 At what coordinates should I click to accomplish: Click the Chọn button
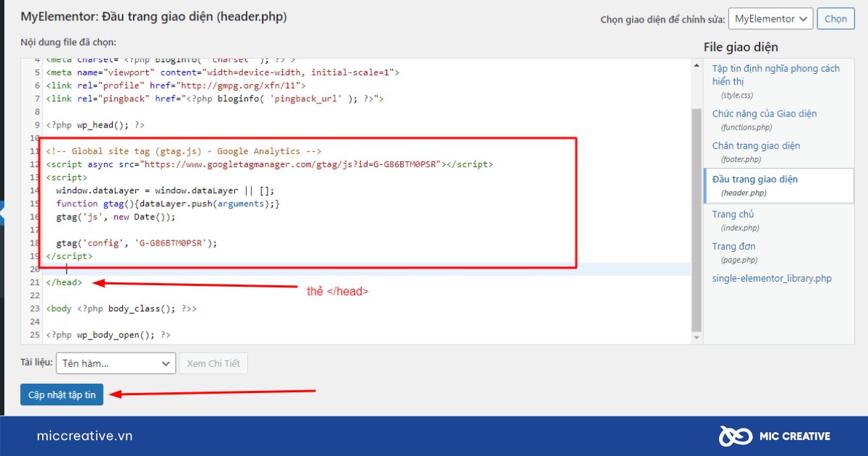coord(835,19)
